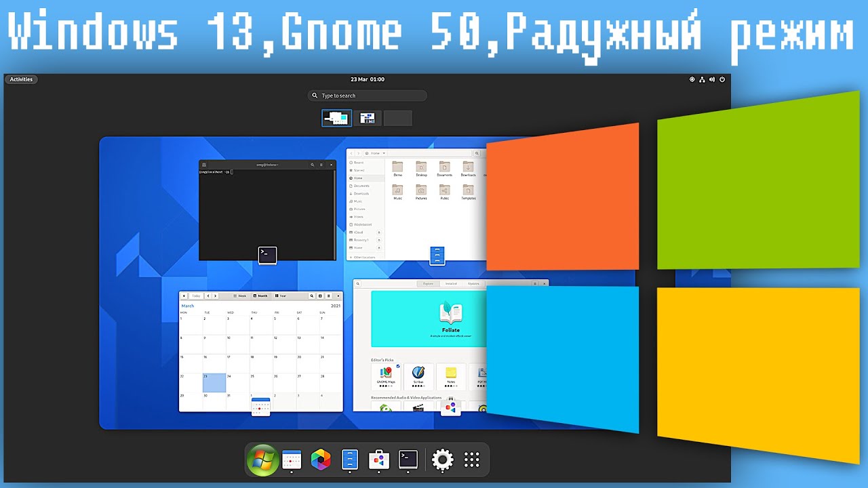This screenshot has width=868, height=488.
Task: Open the Demo folder in Files
Action: (397, 169)
